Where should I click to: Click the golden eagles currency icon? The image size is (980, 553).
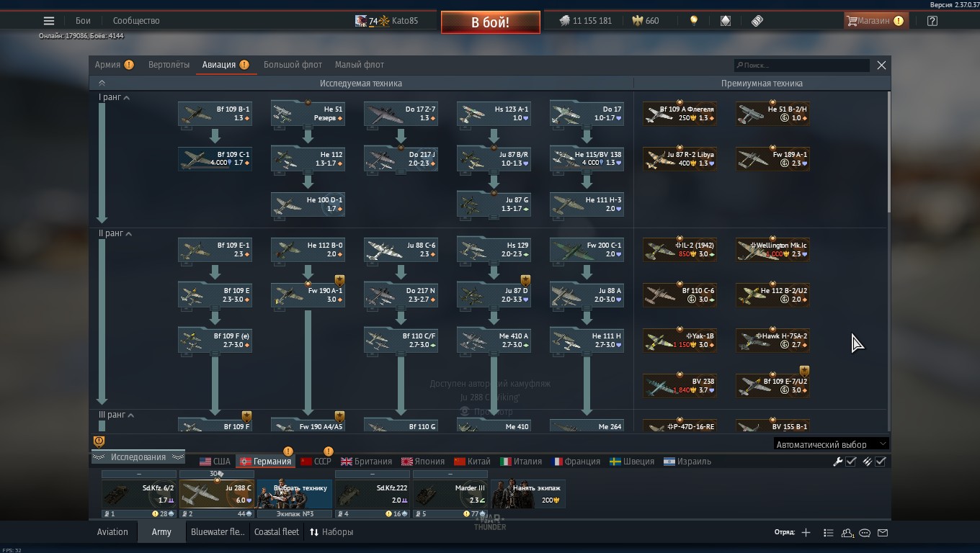pos(637,21)
